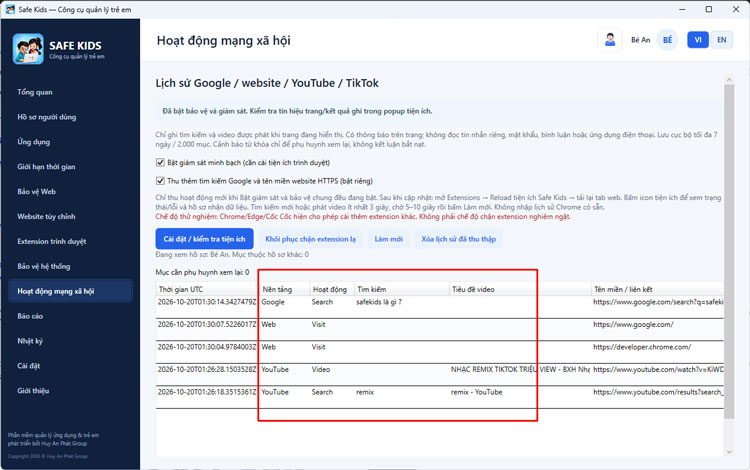Click the user profile avatar icon
This screenshot has height=470, width=750.
[609, 40]
